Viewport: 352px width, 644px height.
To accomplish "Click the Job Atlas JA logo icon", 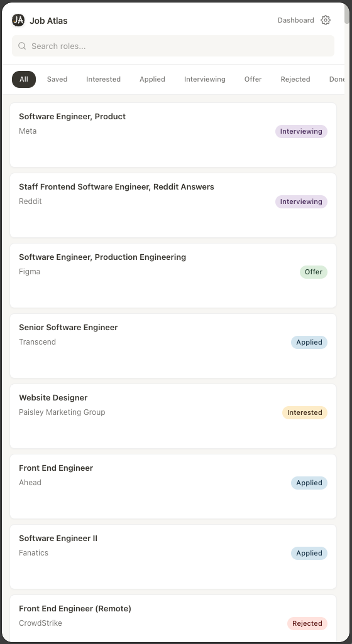I will tap(18, 20).
